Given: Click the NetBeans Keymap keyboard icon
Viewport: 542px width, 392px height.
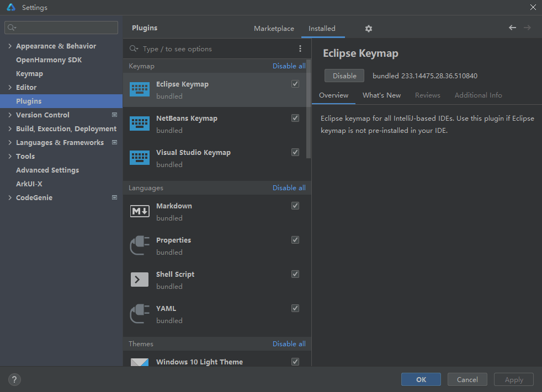Looking at the screenshot, I should (140, 123).
